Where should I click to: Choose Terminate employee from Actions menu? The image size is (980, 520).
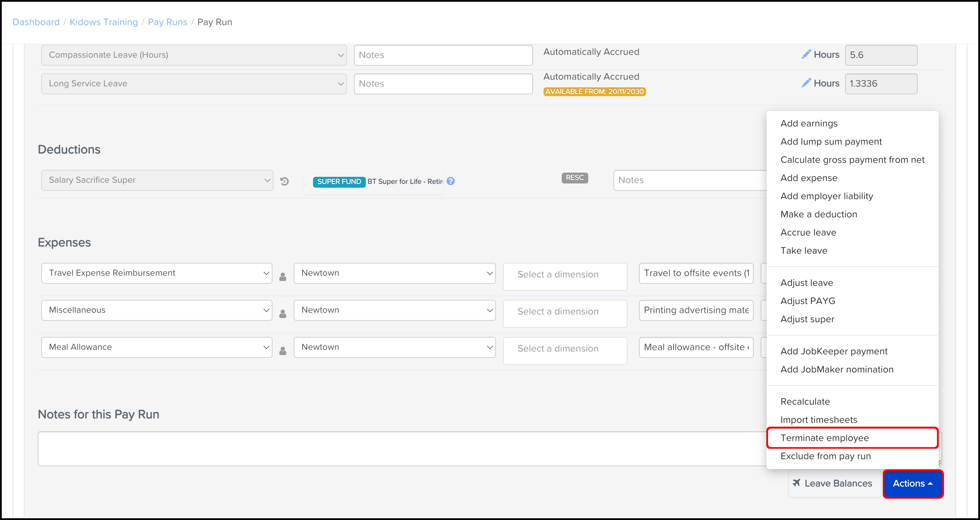point(824,438)
